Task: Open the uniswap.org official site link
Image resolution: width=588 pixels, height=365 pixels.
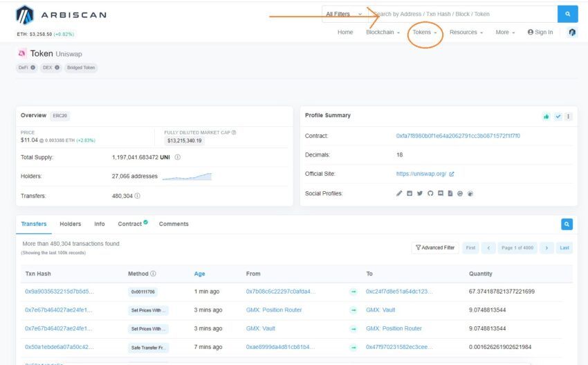Action: pyautogui.click(x=421, y=174)
